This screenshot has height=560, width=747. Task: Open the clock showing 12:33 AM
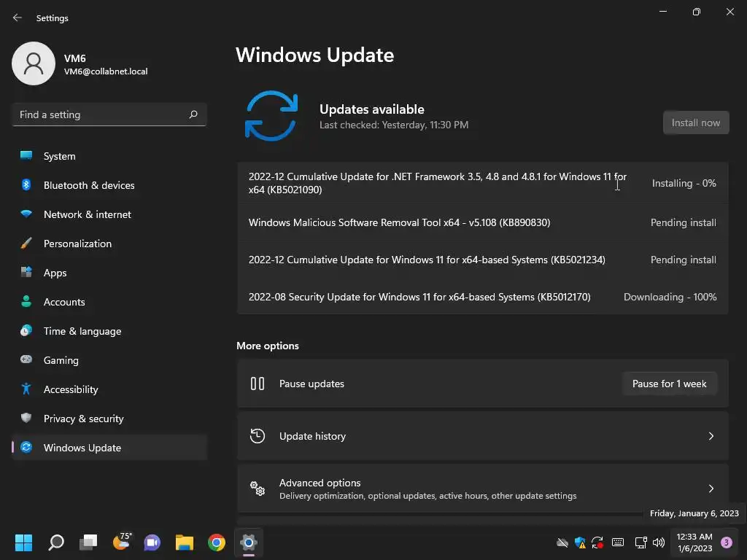[694, 542]
